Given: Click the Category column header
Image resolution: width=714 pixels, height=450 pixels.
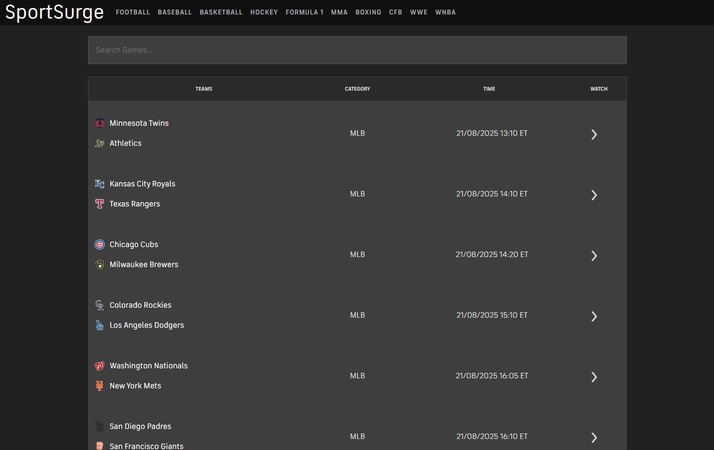Looking at the screenshot, I should click(357, 89).
